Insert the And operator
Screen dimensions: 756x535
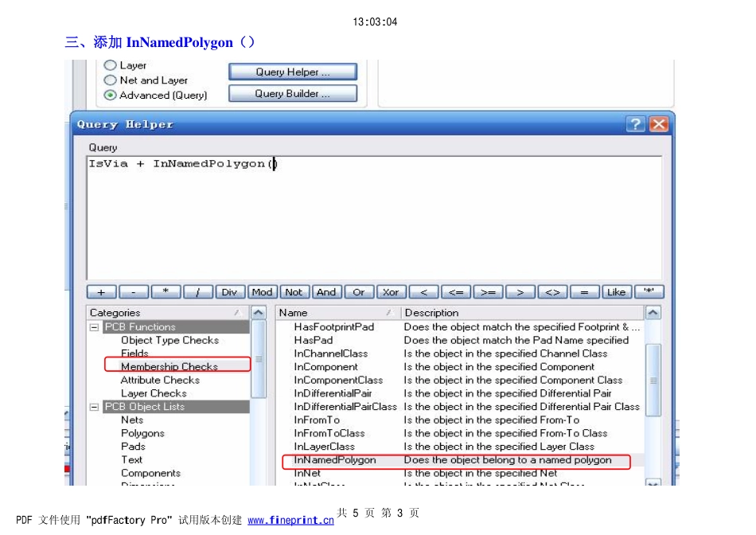(326, 292)
